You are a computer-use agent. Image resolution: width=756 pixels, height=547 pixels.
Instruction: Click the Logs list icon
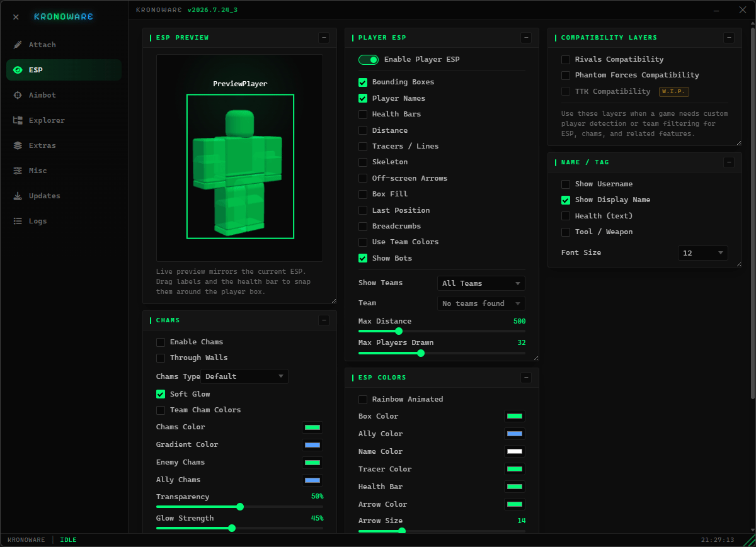click(18, 221)
